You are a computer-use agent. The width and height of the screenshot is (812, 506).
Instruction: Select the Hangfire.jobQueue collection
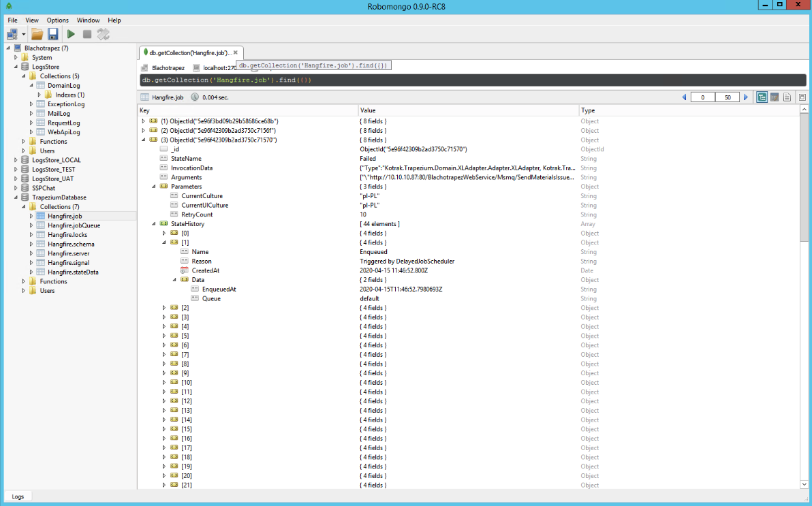74,225
